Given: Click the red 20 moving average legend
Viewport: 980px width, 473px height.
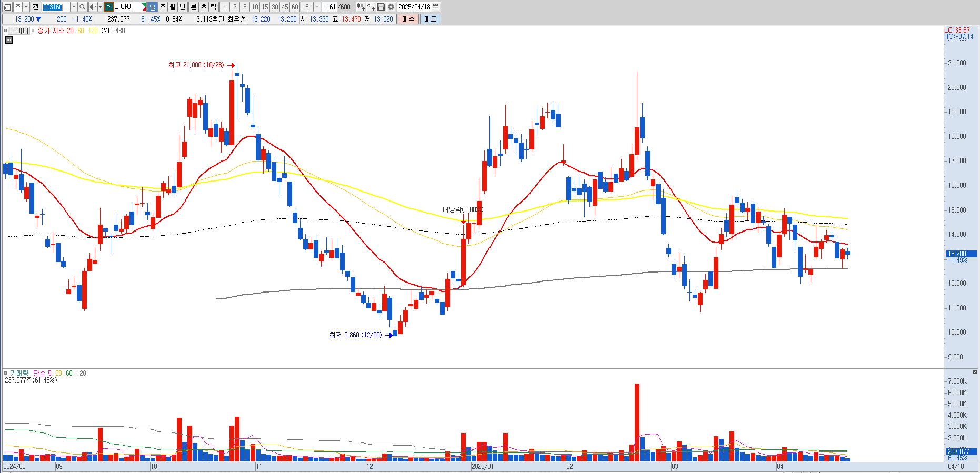Looking at the screenshot, I should (x=70, y=31).
